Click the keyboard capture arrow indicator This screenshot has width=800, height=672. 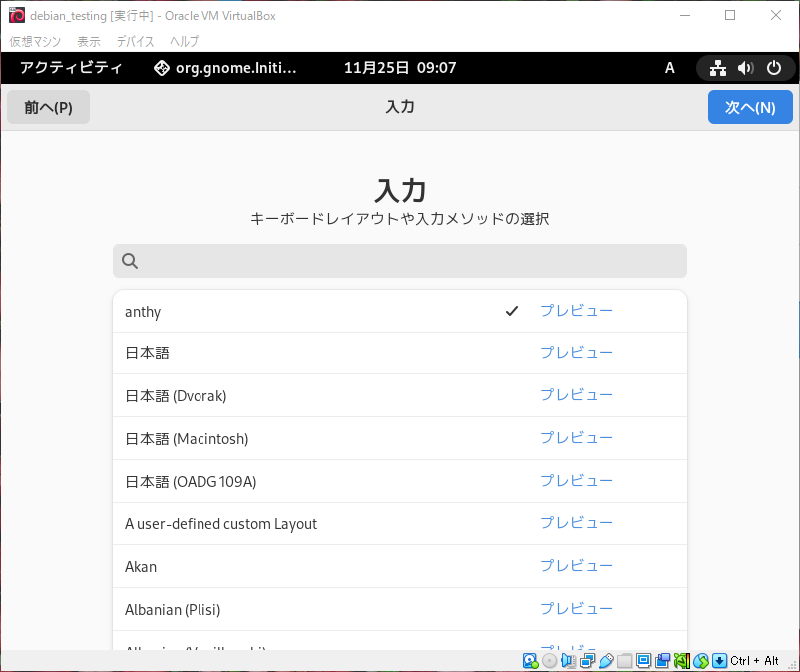coord(719,661)
